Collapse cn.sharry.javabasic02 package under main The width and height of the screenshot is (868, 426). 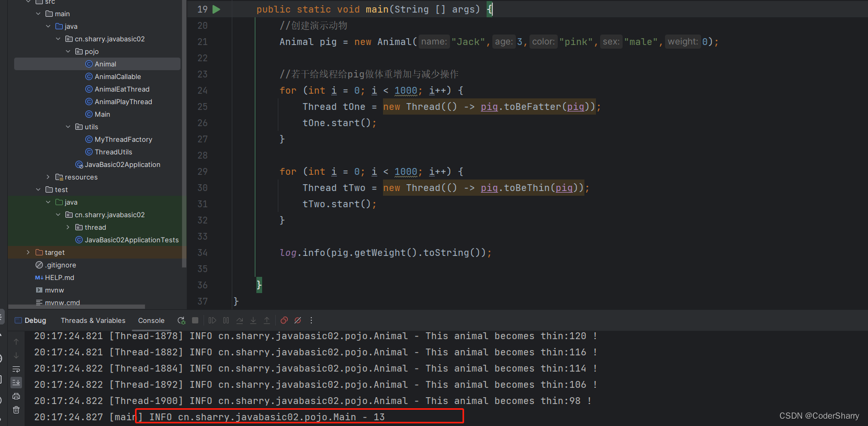click(58, 39)
